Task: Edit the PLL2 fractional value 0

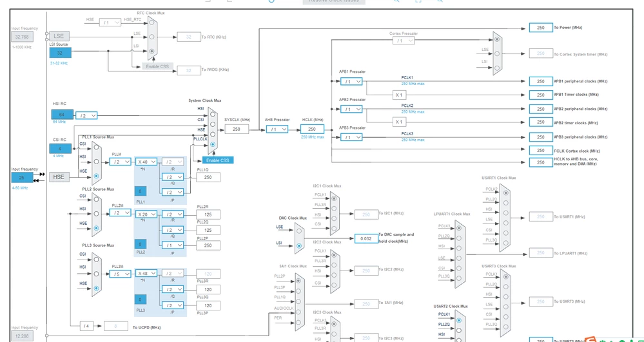Action: (x=140, y=244)
